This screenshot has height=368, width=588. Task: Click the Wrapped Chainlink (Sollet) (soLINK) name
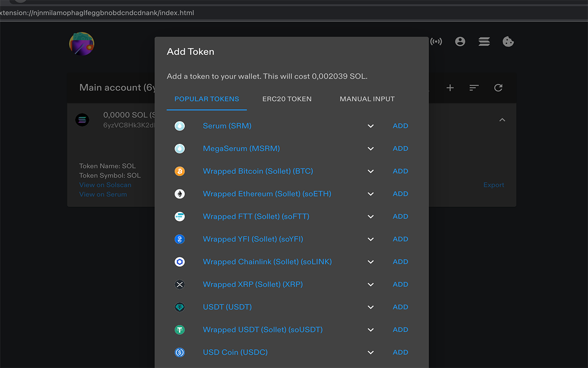point(267,262)
